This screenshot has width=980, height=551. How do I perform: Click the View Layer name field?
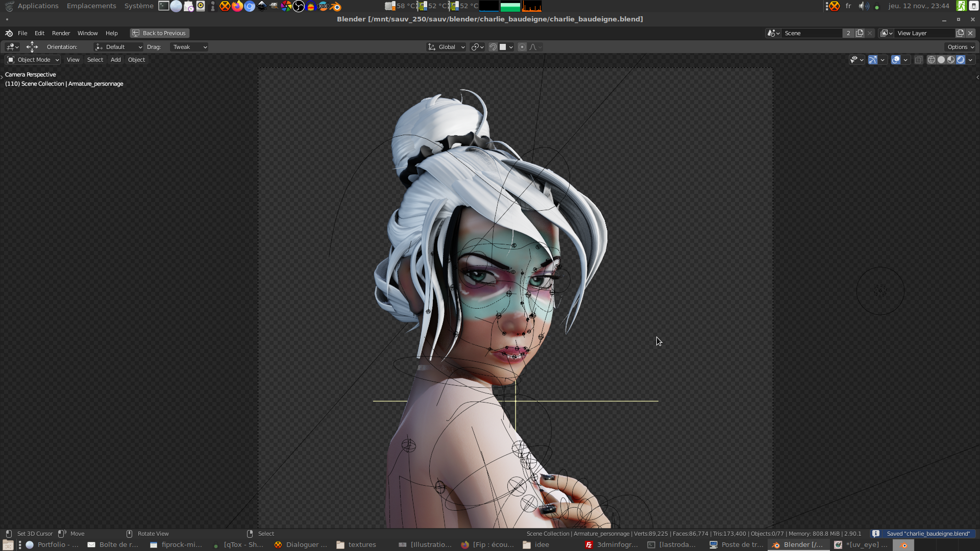(925, 33)
